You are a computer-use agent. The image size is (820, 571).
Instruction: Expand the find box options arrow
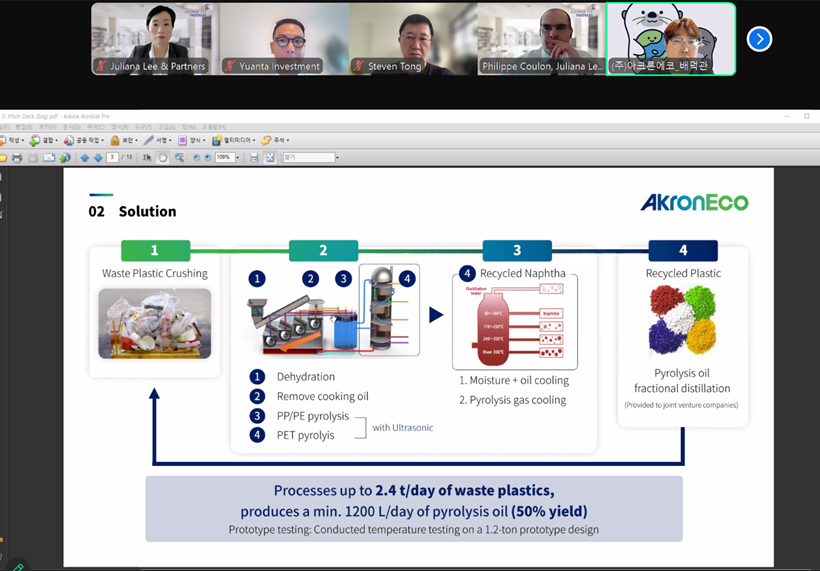337,157
